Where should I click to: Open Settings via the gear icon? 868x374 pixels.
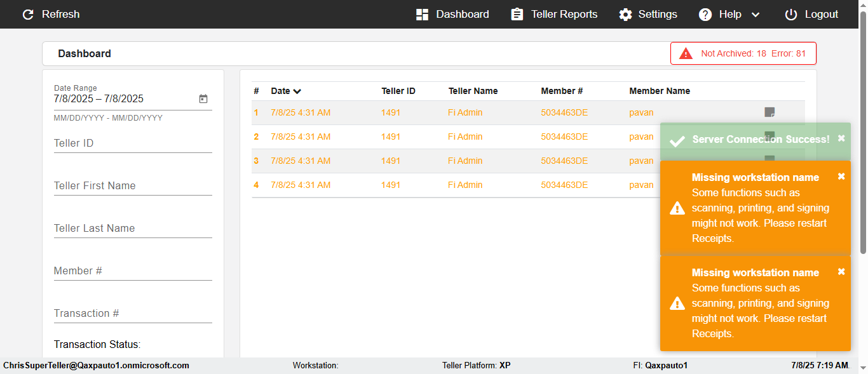click(x=626, y=15)
